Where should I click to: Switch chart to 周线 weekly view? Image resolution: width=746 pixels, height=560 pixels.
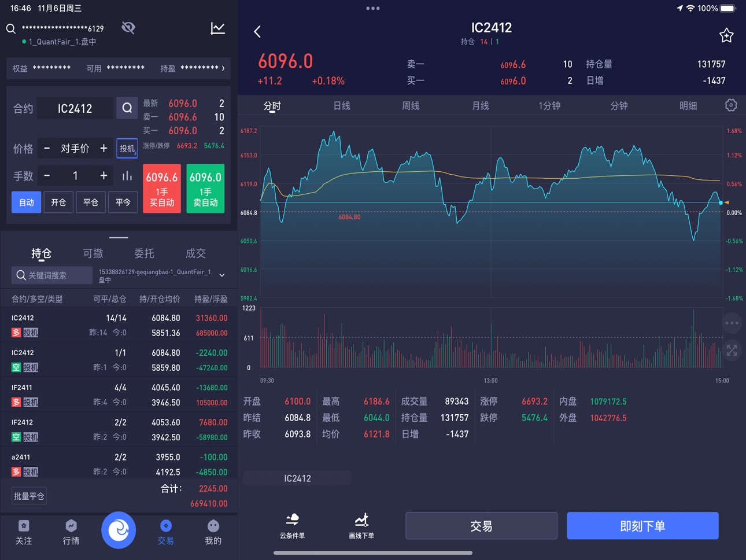tap(411, 106)
